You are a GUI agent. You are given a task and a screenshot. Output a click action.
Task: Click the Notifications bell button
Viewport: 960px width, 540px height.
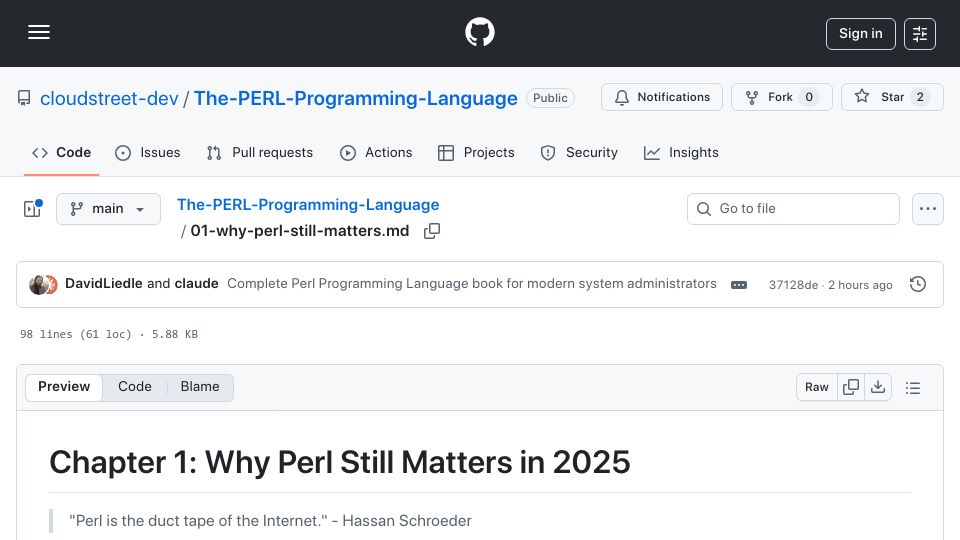click(x=662, y=97)
